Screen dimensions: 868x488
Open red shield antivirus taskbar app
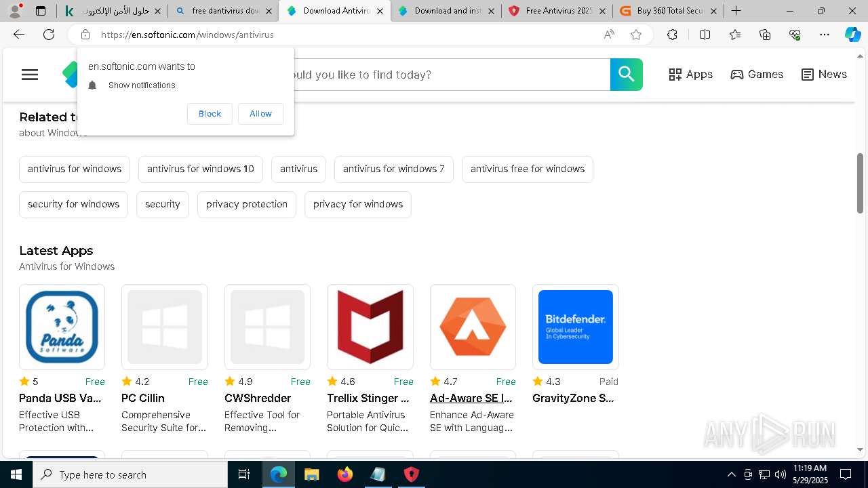[412, 474]
